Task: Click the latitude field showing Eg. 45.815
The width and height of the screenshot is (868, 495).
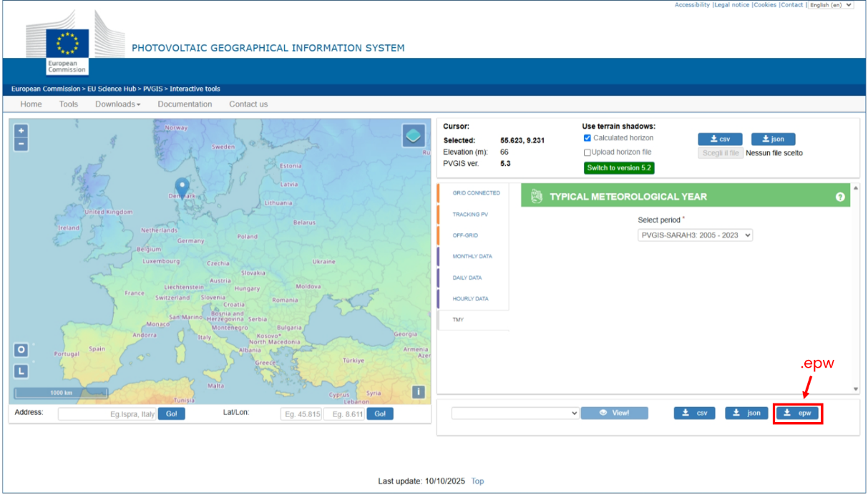Action: click(x=301, y=414)
